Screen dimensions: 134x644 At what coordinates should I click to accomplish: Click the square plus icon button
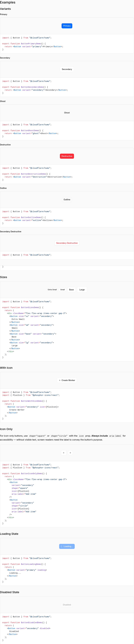coord(64,453)
